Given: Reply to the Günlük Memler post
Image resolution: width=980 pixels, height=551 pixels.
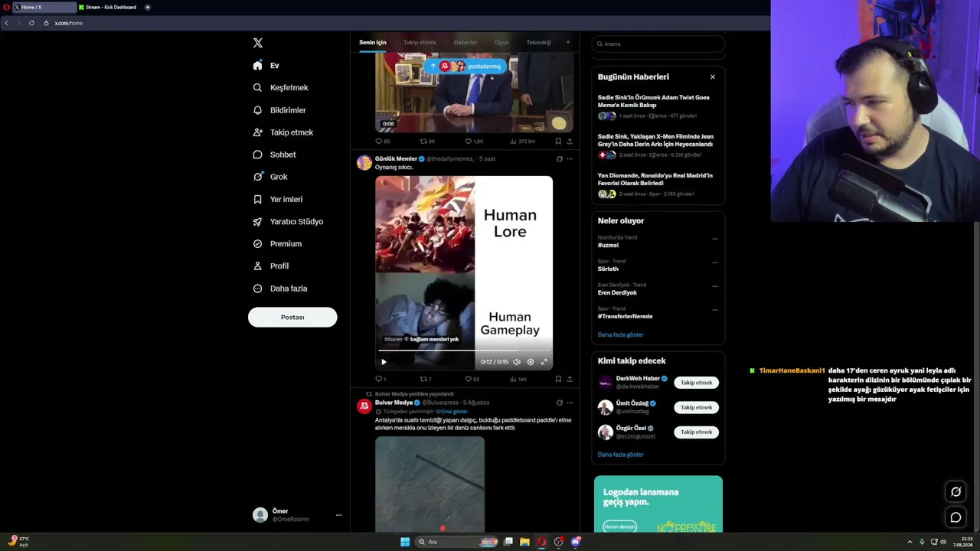Looking at the screenshot, I should click(378, 379).
